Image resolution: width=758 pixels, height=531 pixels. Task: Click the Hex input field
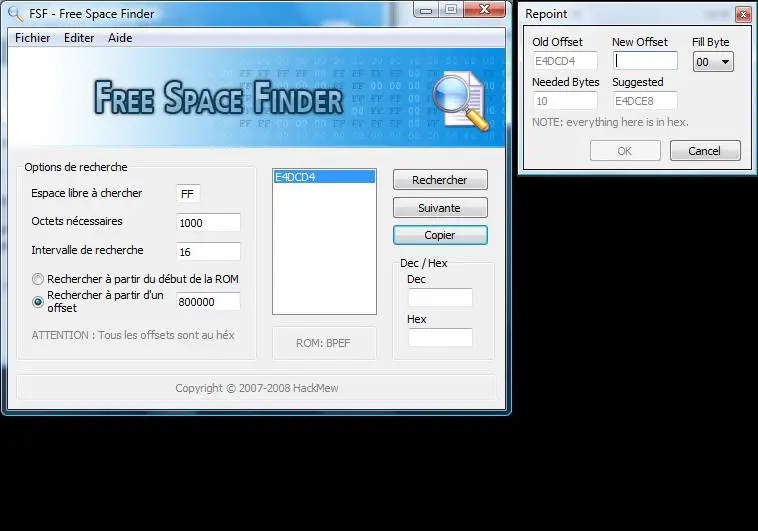(440, 337)
